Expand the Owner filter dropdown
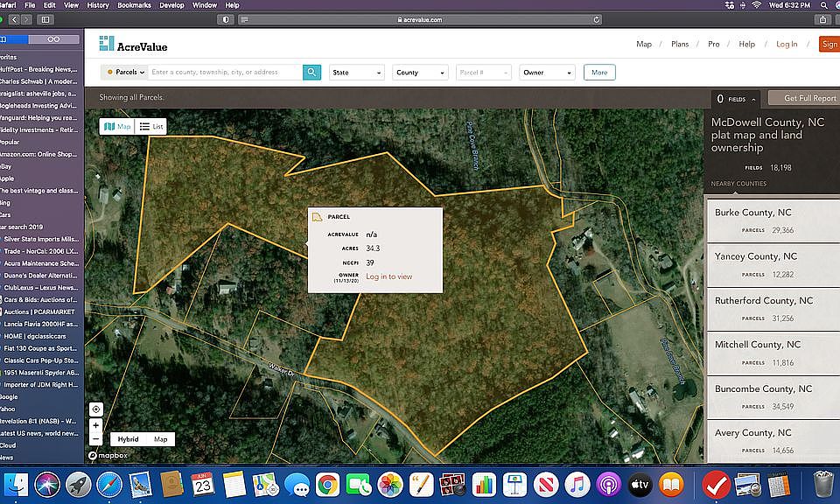840x504 pixels. tap(547, 73)
